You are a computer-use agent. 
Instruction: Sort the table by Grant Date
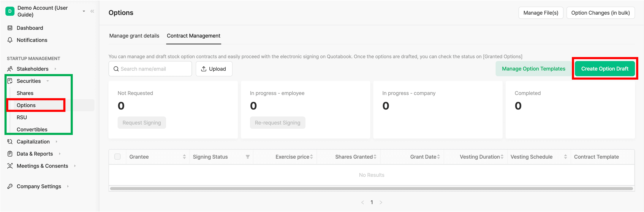(x=439, y=157)
